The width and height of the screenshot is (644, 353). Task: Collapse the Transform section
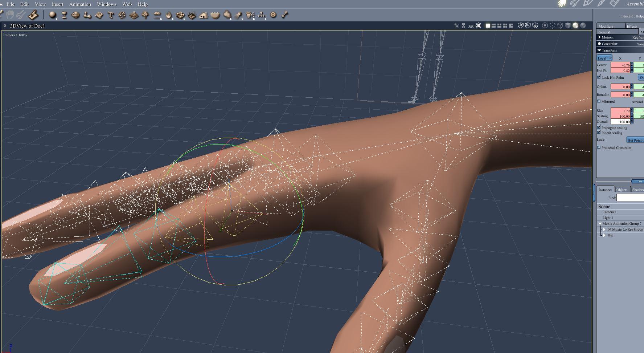coord(599,50)
